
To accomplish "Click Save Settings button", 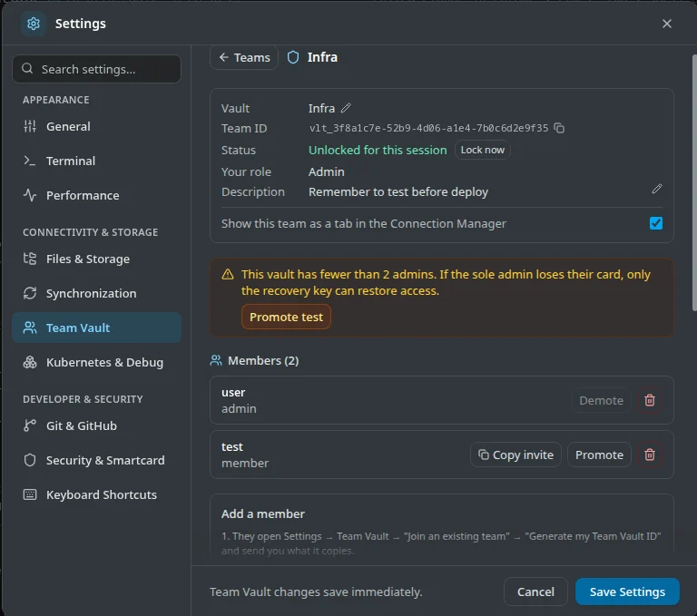I will tap(627, 592).
